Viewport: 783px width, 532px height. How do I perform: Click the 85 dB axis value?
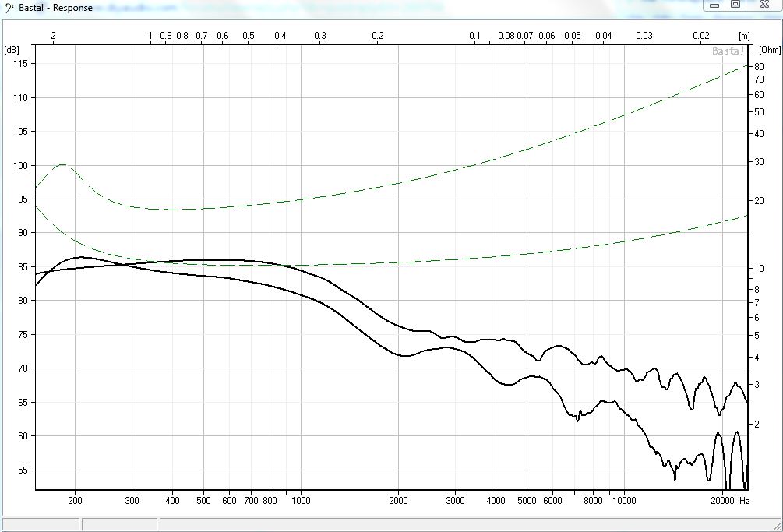coord(23,266)
